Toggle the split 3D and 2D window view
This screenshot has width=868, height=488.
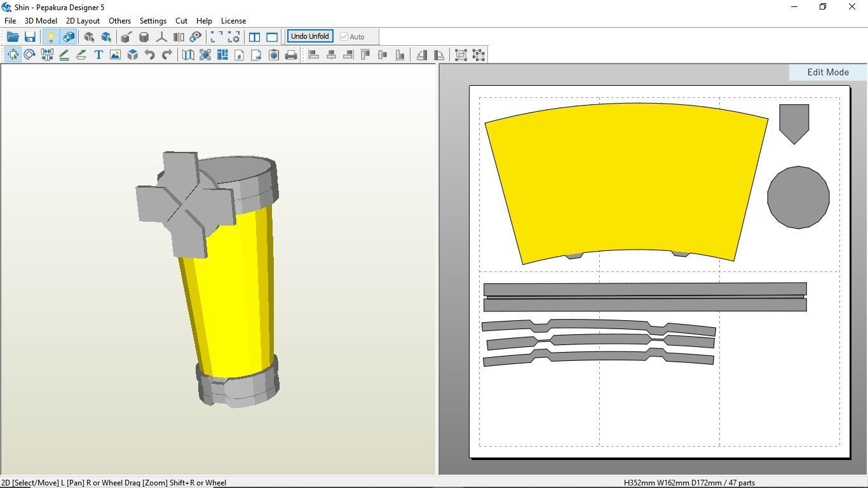tap(254, 37)
